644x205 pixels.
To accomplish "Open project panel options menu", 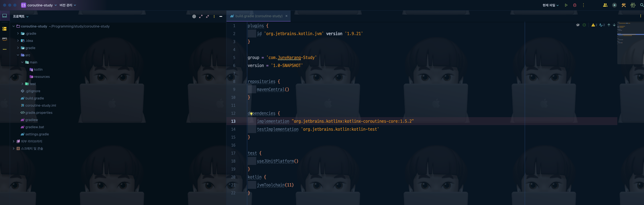I will (x=214, y=16).
